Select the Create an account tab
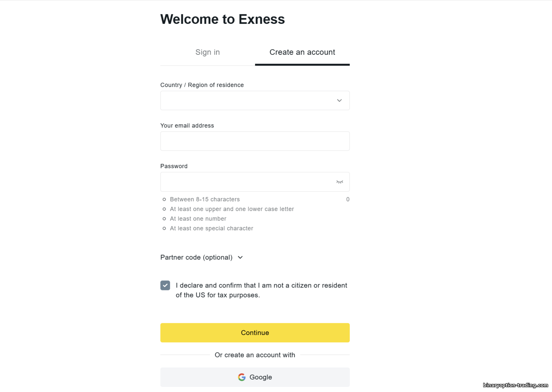552x392 pixels. [302, 52]
